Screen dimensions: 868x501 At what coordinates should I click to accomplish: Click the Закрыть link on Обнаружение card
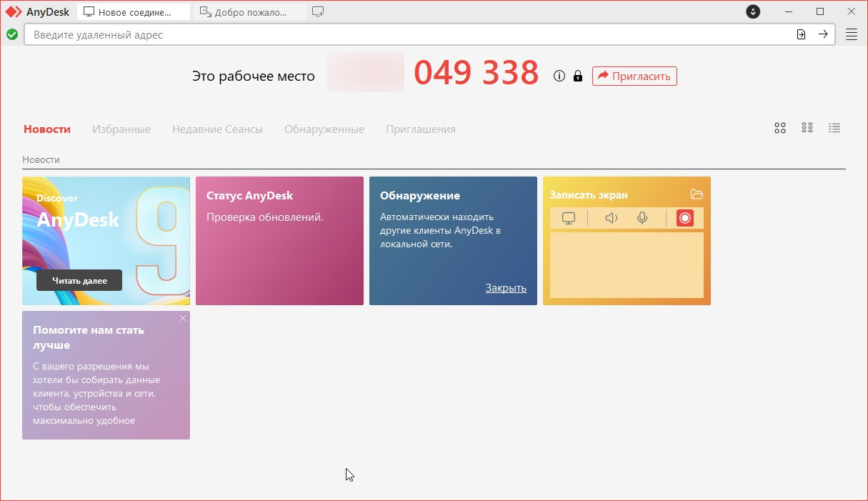tap(506, 288)
